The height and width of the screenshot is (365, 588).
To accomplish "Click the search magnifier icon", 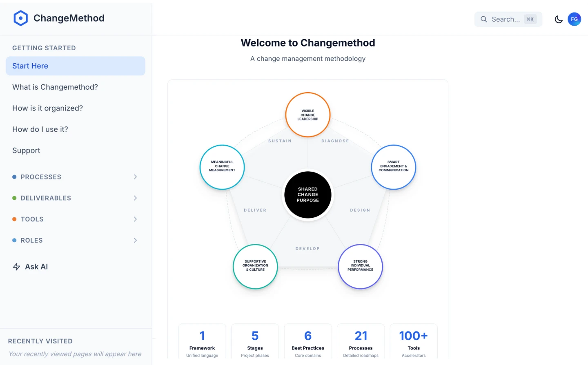I will pyautogui.click(x=484, y=19).
